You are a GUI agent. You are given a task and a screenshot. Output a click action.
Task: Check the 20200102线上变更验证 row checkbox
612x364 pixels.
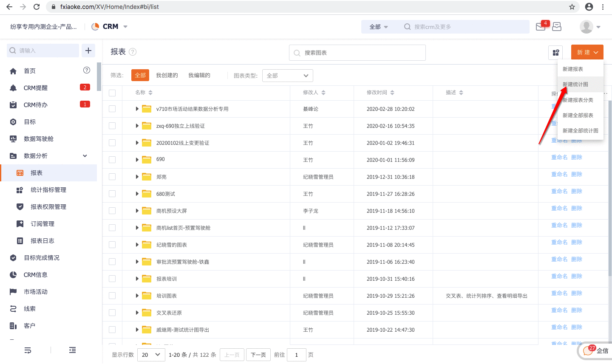point(112,143)
